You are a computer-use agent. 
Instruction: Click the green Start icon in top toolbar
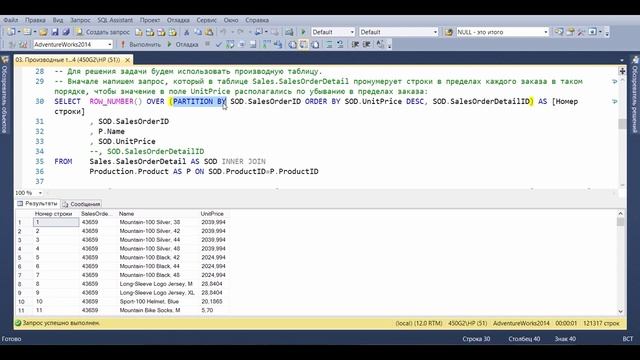coord(303,32)
